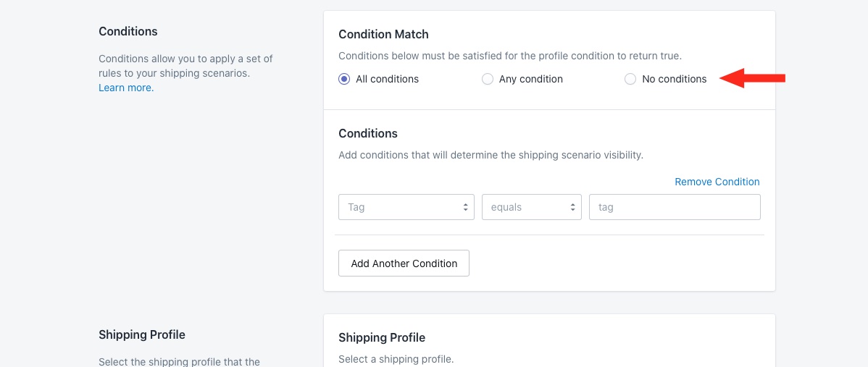
Task: Click the "No conditions" label text
Action: 675,79
